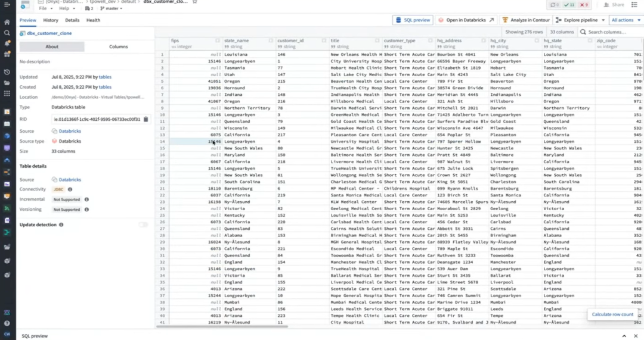Show info icon next to Update detection
The image size is (644, 340).
pyautogui.click(x=61, y=224)
